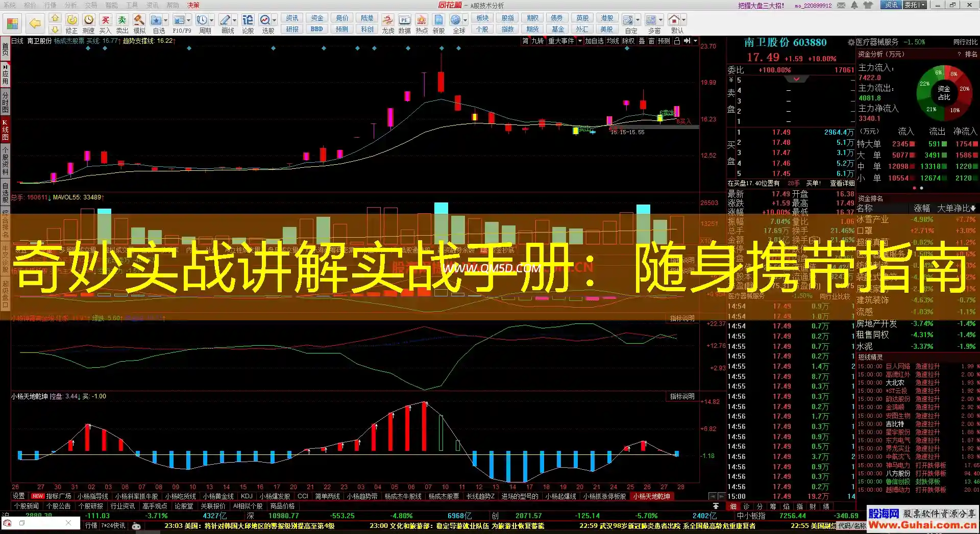The height and width of the screenshot is (534, 980).
Task: Switch to the KDJ indicator tab
Action: click(247, 496)
